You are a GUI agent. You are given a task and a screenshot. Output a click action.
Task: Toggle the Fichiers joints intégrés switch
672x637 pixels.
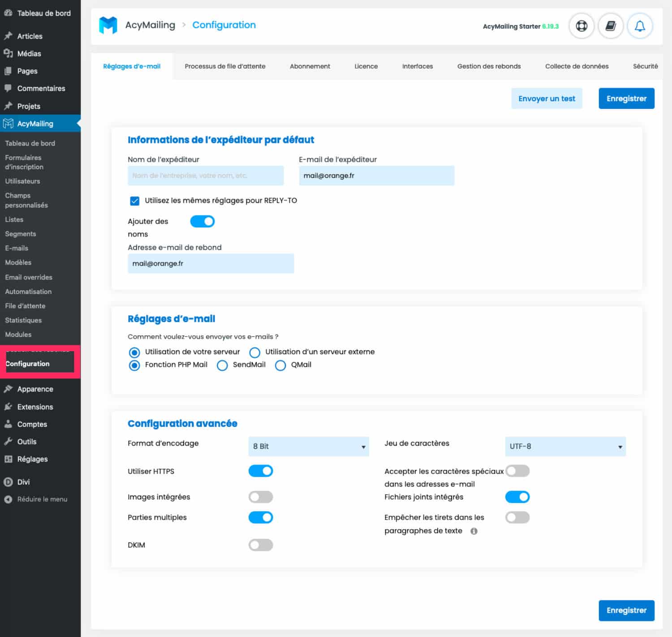(517, 497)
